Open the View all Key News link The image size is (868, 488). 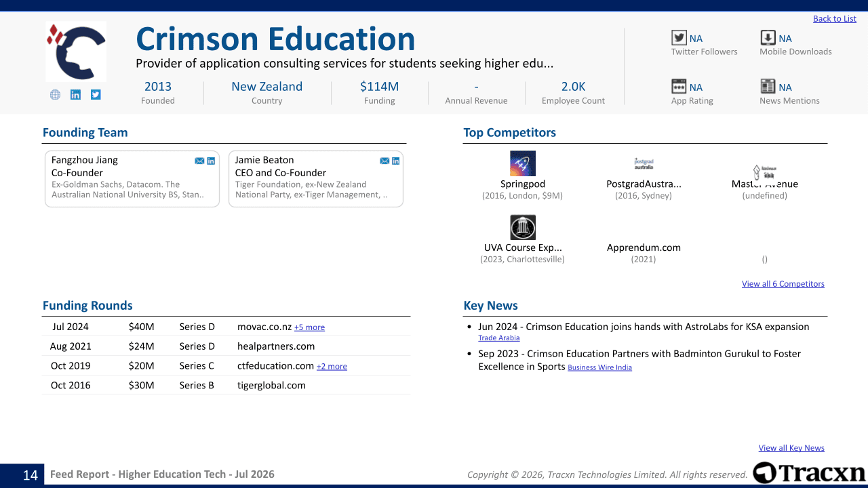pyautogui.click(x=791, y=448)
